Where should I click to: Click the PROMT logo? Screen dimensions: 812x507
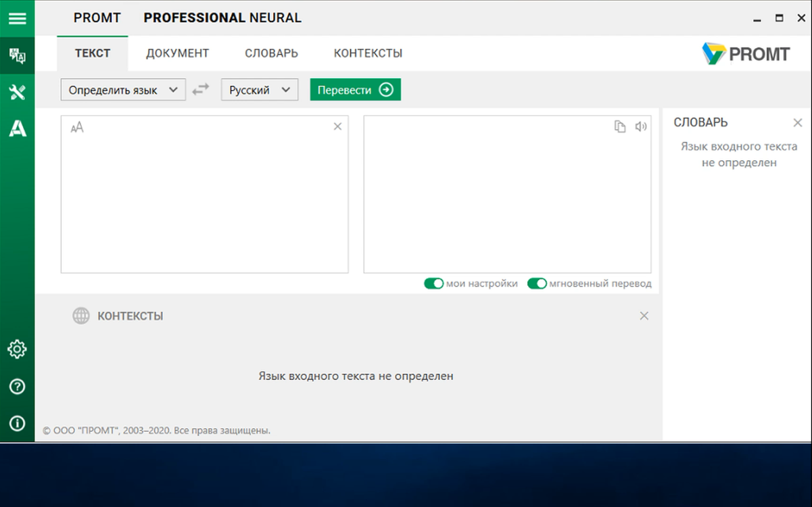746,53
